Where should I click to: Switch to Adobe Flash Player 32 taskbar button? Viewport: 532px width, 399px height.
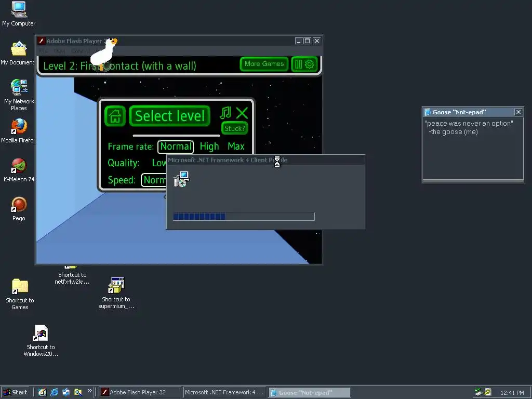tap(140, 392)
